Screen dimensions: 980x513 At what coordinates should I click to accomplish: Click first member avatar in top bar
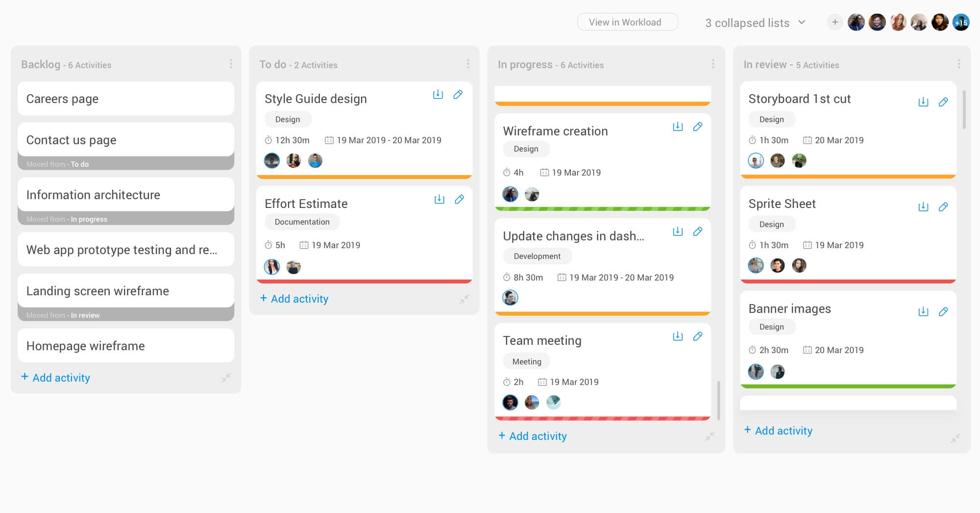(856, 22)
